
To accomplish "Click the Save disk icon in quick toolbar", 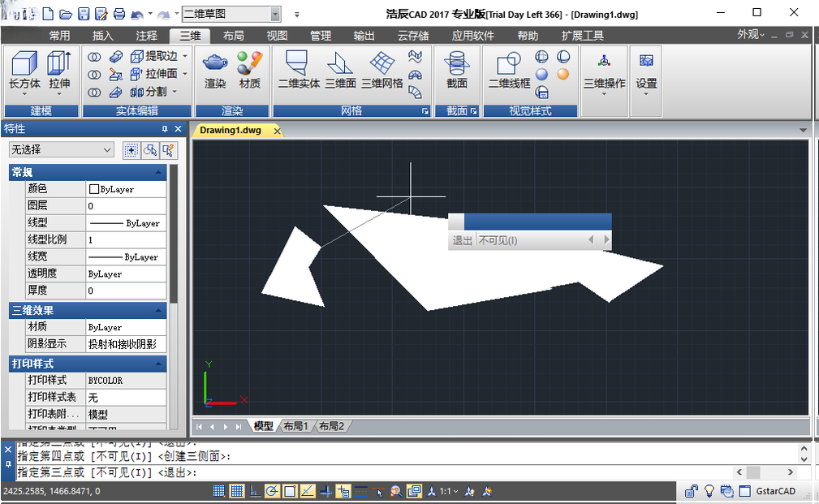I will click(84, 14).
